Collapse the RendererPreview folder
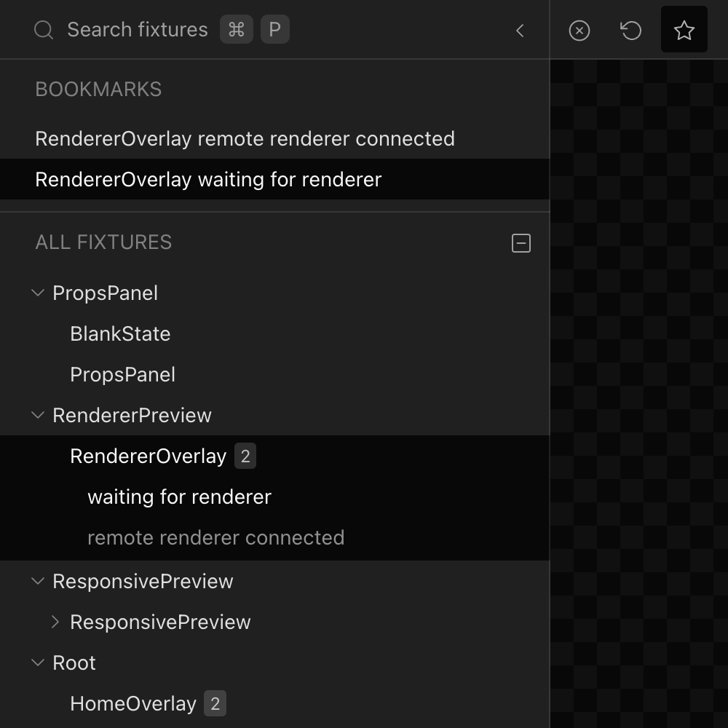This screenshot has height=728, width=728. [38, 416]
